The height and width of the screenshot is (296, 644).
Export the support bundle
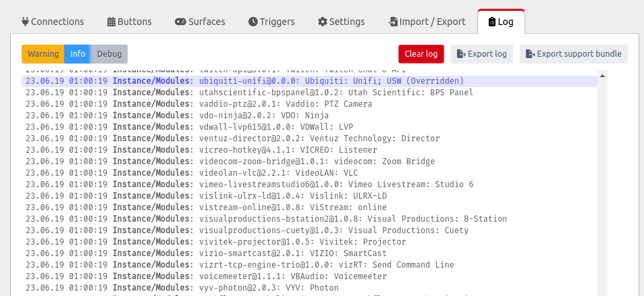click(x=574, y=54)
